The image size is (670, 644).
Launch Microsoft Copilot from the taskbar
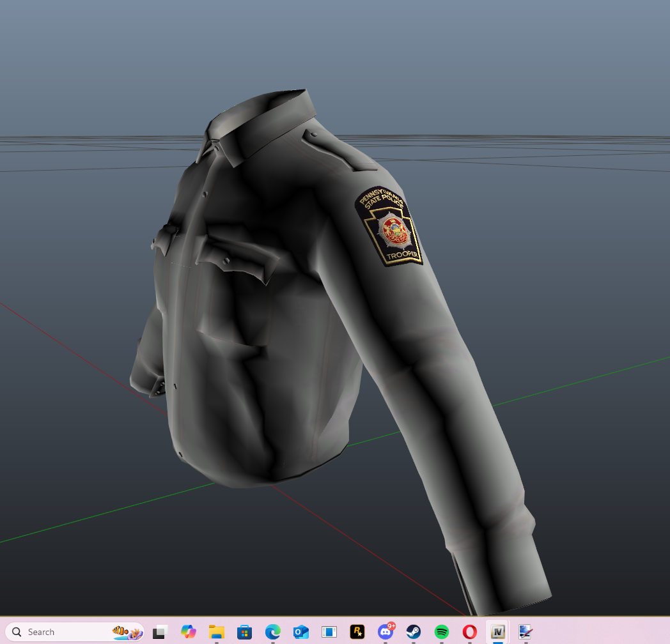(x=188, y=632)
